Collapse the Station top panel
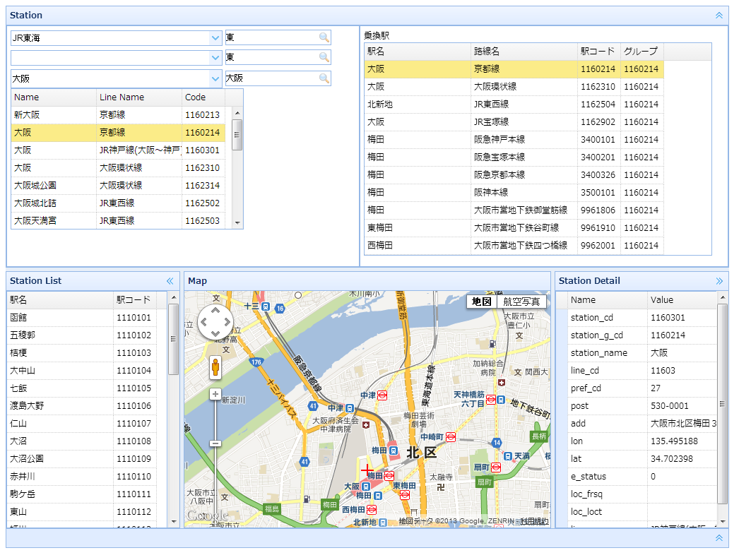 719,15
